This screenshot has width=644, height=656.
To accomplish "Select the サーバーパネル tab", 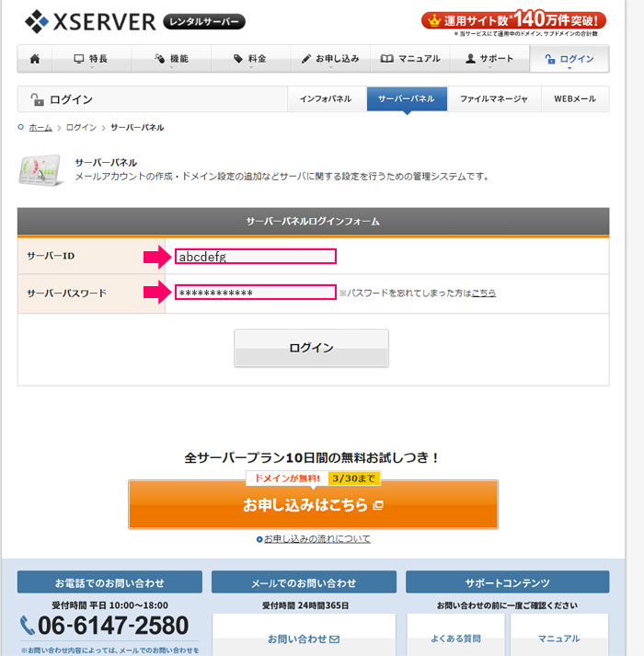I will pos(407,98).
